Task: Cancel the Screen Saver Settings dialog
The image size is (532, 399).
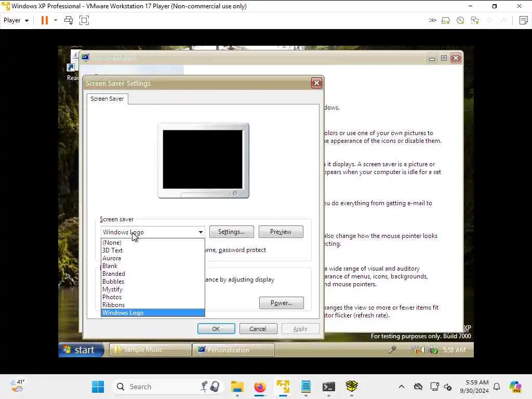Action: tap(258, 329)
